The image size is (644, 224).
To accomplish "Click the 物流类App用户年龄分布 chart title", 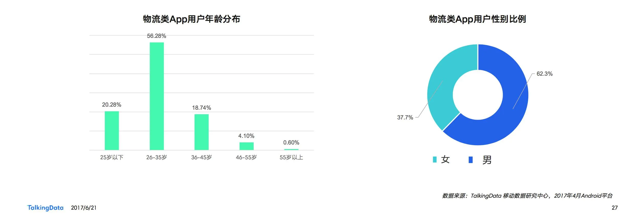I will (191, 19).
